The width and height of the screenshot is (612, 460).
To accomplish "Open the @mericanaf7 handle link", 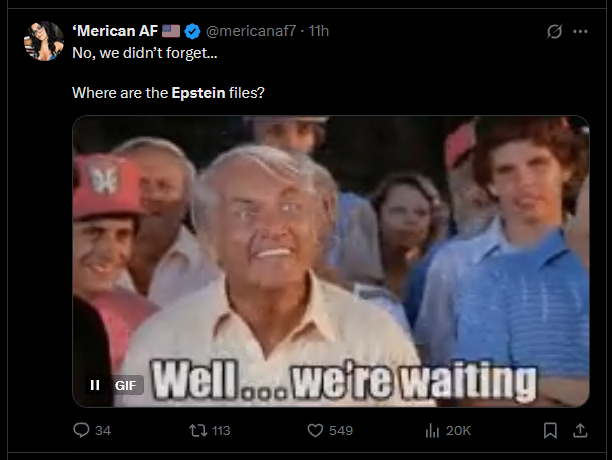I will point(251,31).
